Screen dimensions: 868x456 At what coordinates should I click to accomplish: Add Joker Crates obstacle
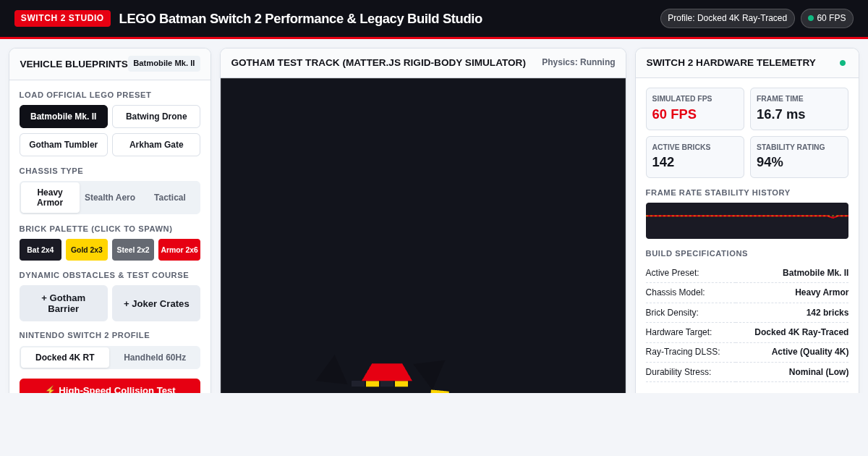pyautogui.click(x=156, y=303)
